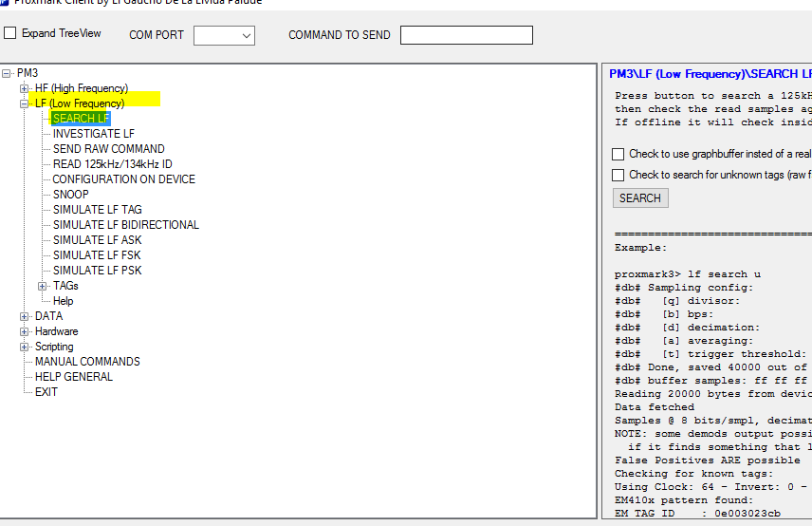Click the 'EM410x pattern found:' output line
The height and width of the screenshot is (526, 812).
[x=684, y=500]
